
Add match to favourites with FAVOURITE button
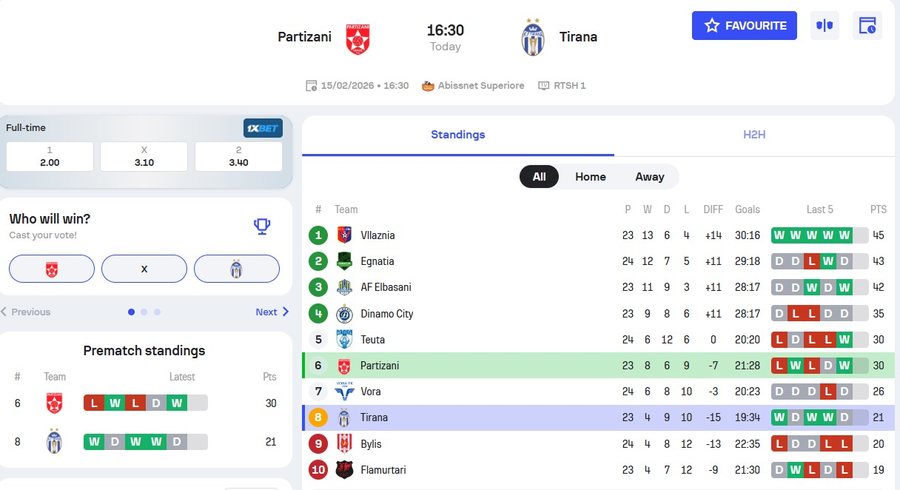(744, 26)
